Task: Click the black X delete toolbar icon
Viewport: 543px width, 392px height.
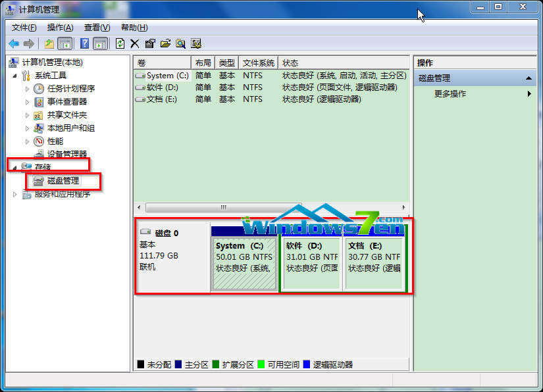Action: (135, 43)
